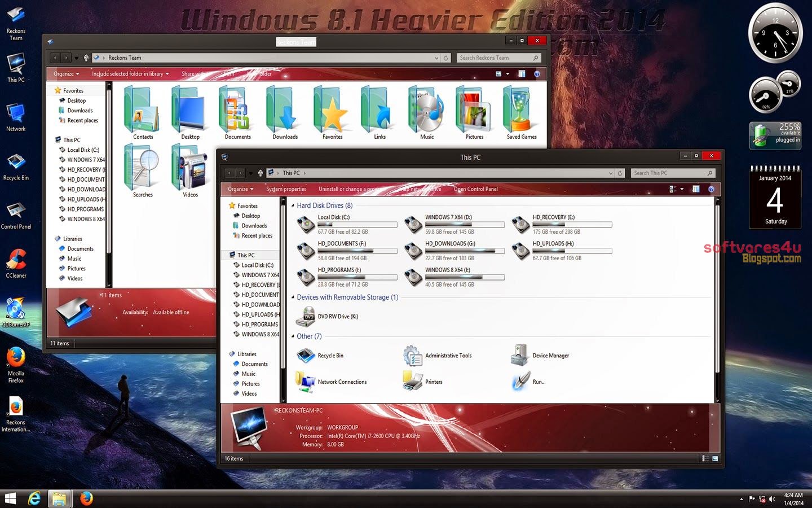Open the Windows Start button

pyautogui.click(x=10, y=499)
